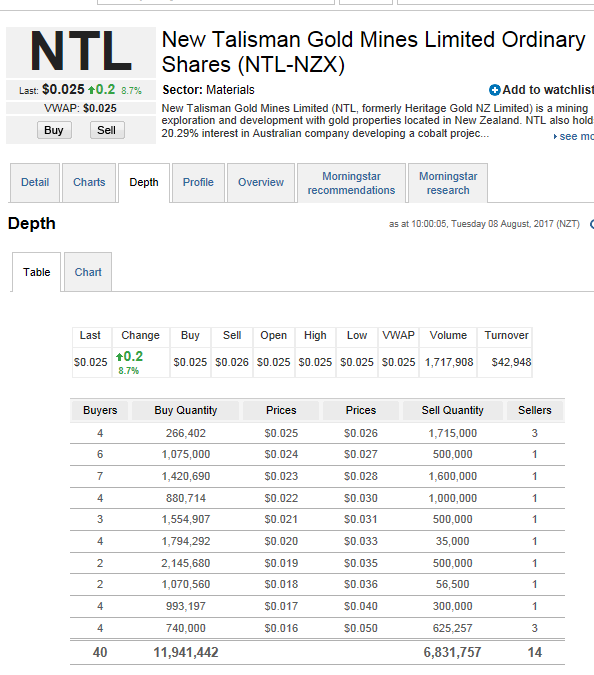
Task: Click the total buyers count 40
Action: click(x=100, y=653)
